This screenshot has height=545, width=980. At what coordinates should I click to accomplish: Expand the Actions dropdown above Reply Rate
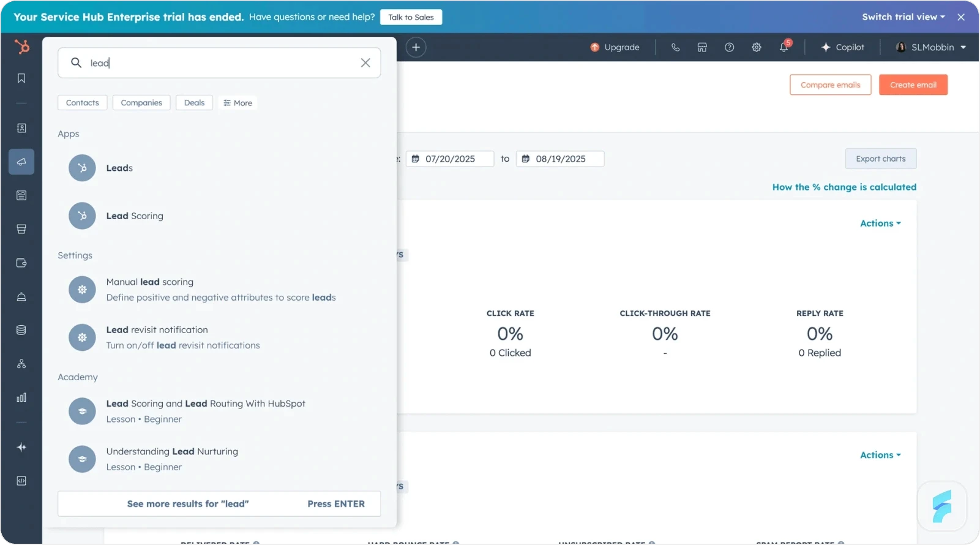coord(880,224)
